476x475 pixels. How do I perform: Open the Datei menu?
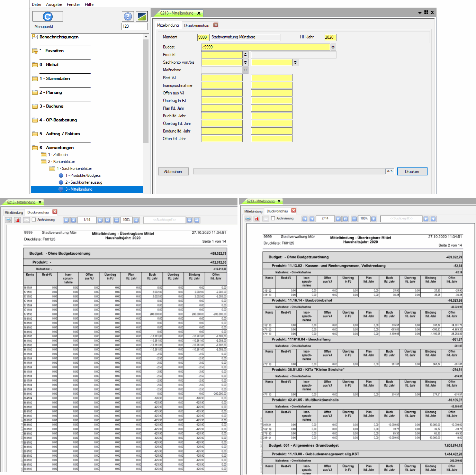(x=36, y=4)
